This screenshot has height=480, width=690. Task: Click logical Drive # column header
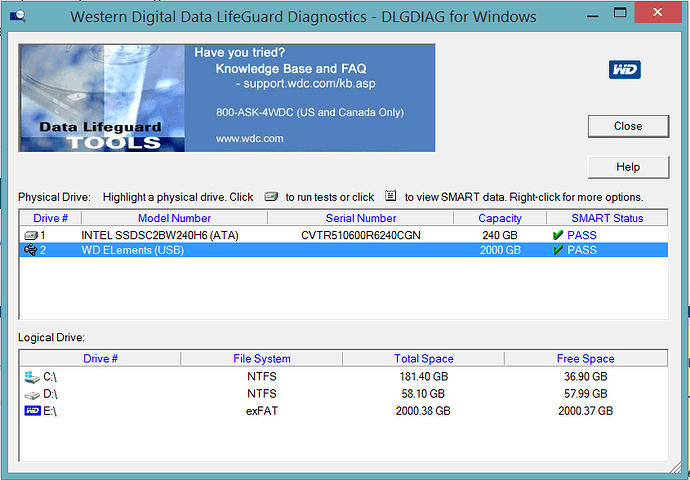pyautogui.click(x=100, y=359)
